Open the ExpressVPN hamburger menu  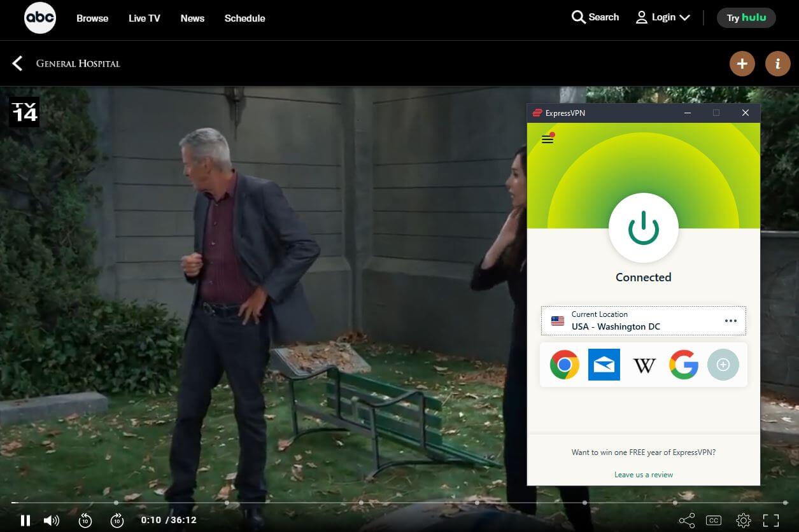pos(548,139)
